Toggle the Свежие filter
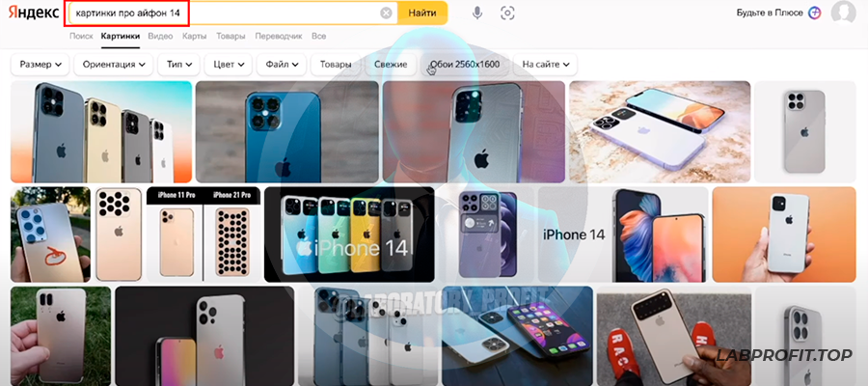Image resolution: width=868 pixels, height=386 pixels. click(x=391, y=65)
